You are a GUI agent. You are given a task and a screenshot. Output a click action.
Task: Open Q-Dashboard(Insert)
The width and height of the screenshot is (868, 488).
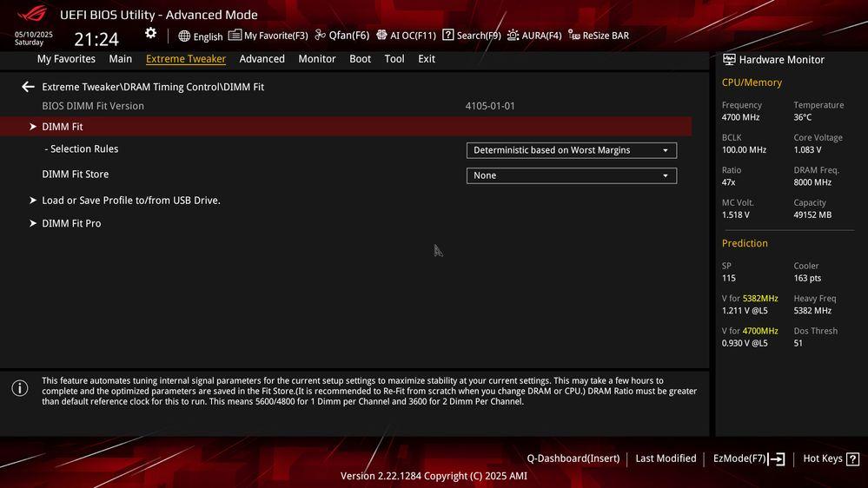click(x=573, y=458)
